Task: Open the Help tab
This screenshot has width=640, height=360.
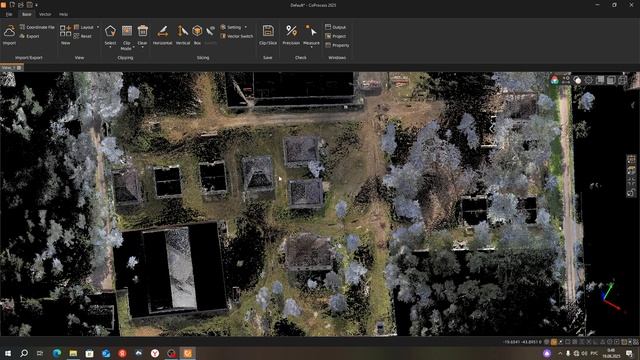Action: (63, 14)
